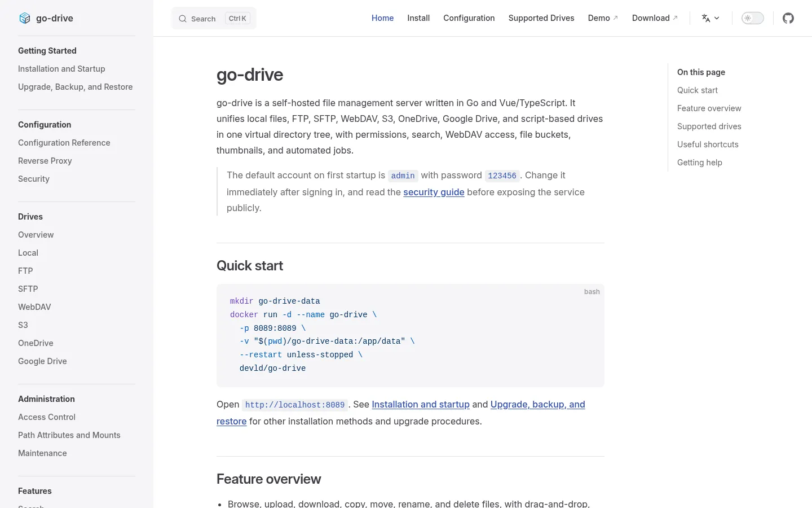Screen dimensions: 812x508
Task: Jump to Getting help in page outline
Action: pyautogui.click(x=700, y=163)
